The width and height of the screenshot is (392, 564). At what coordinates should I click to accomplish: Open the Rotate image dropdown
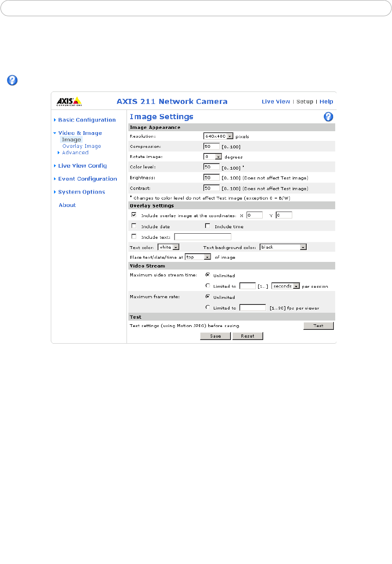coord(213,157)
